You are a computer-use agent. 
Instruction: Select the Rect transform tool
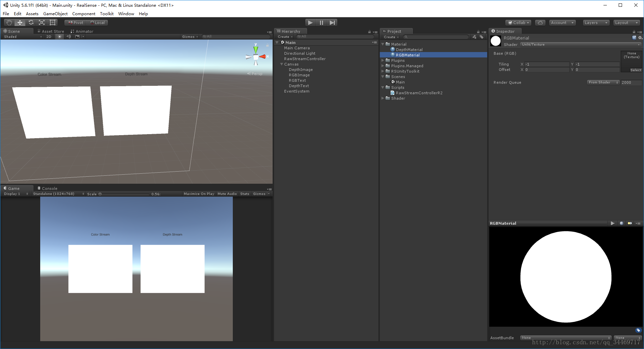click(52, 23)
